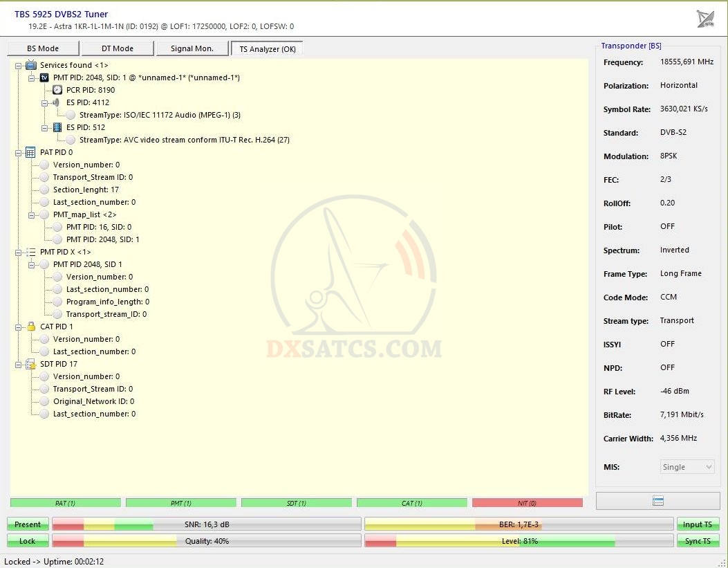This screenshot has width=728, height=568.
Task: Collapse the PMT_map_list tree node
Action: [x=32, y=214]
